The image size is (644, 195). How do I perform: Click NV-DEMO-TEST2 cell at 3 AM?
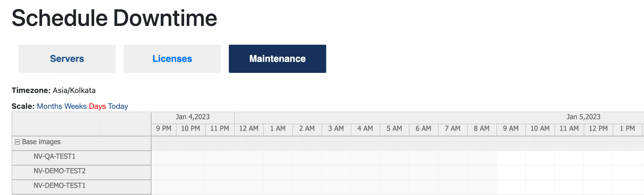(x=336, y=172)
